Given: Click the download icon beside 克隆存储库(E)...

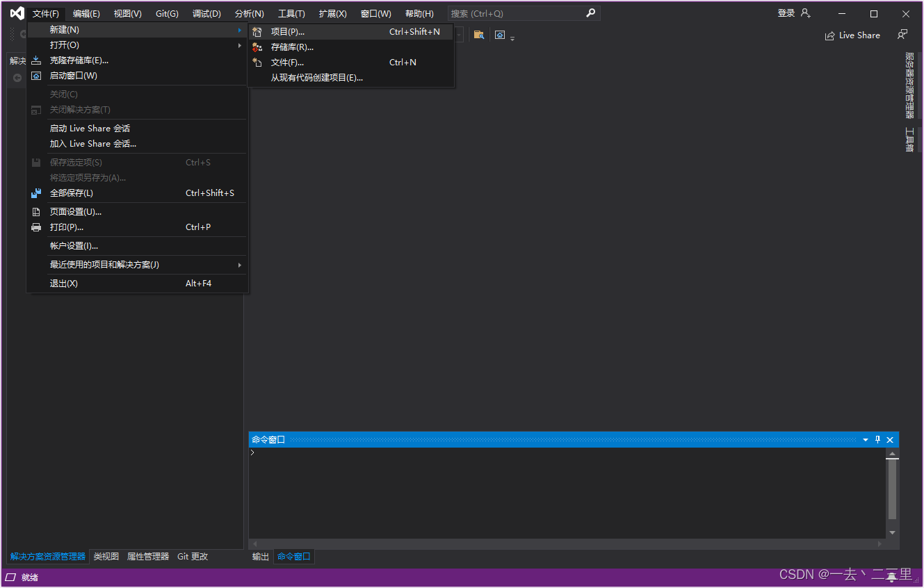Looking at the screenshot, I should click(36, 60).
